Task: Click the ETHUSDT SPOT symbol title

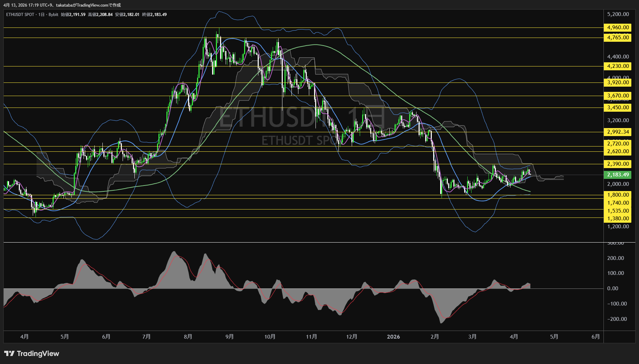Action: pyautogui.click(x=20, y=15)
